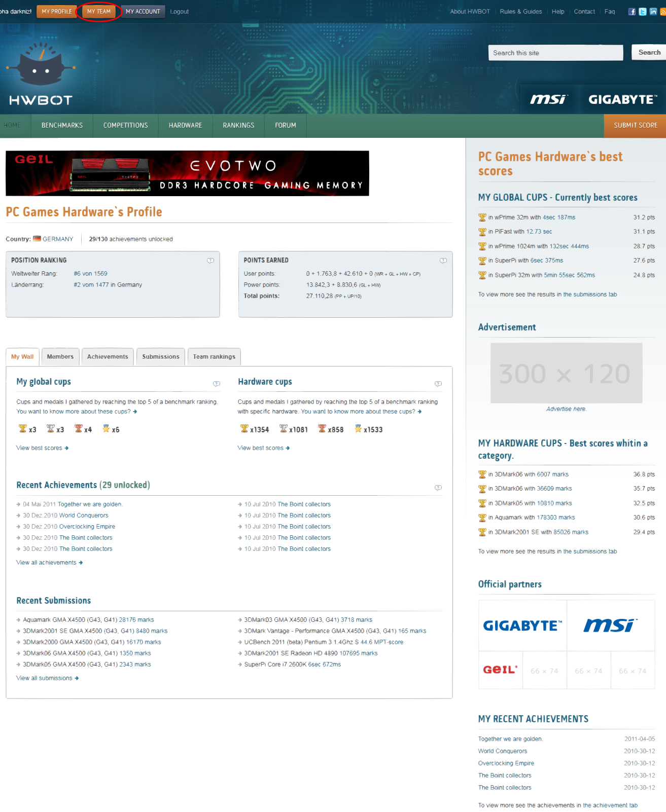Click the German flag icon
Viewport: 666px width, 812px height.
click(37, 239)
